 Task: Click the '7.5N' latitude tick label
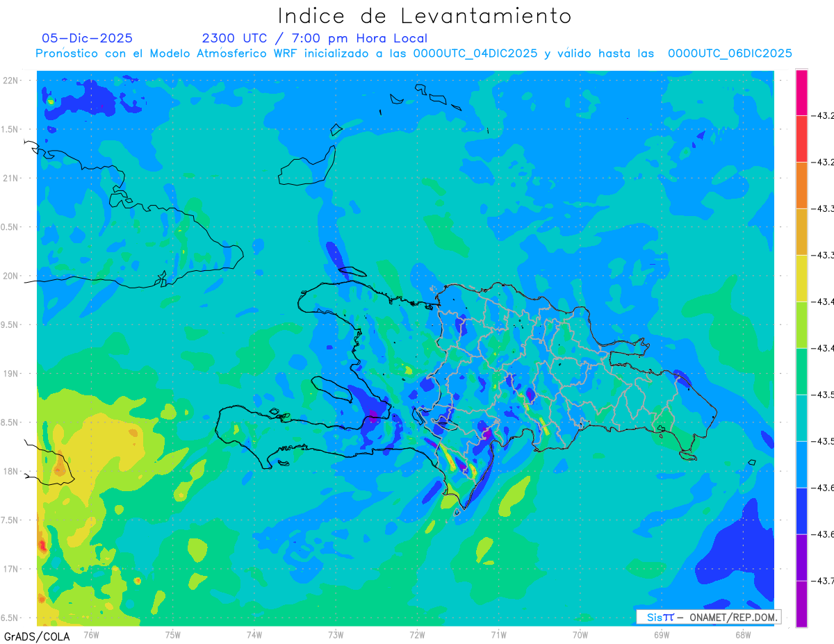click(10, 520)
